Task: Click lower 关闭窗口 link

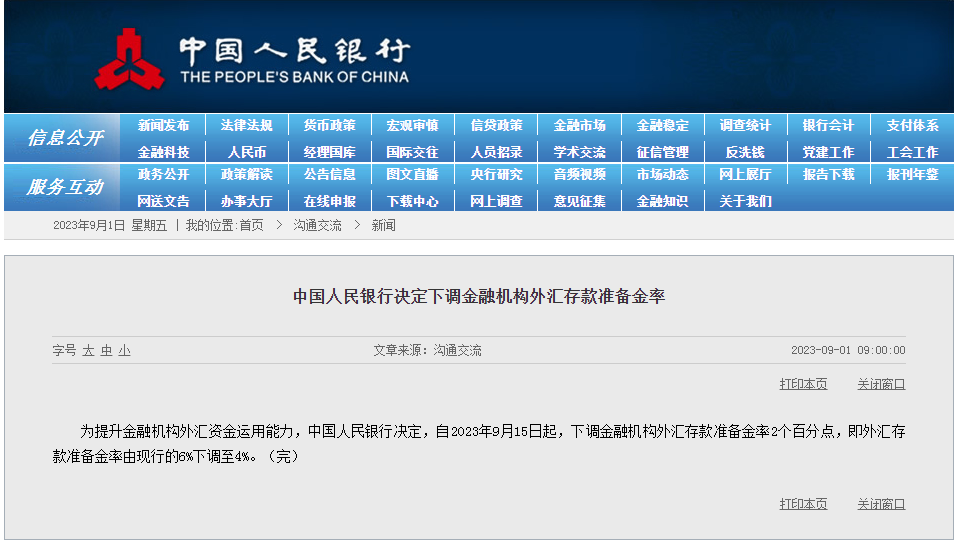Action: tap(881, 504)
